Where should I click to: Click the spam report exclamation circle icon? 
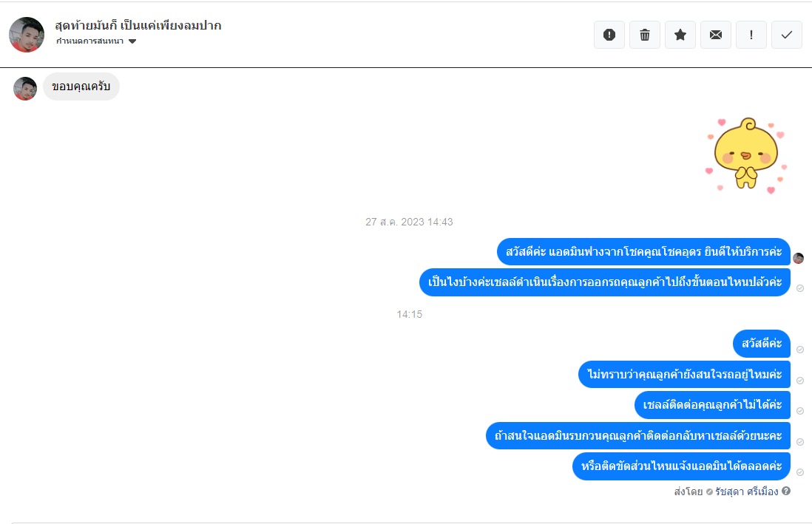609,35
